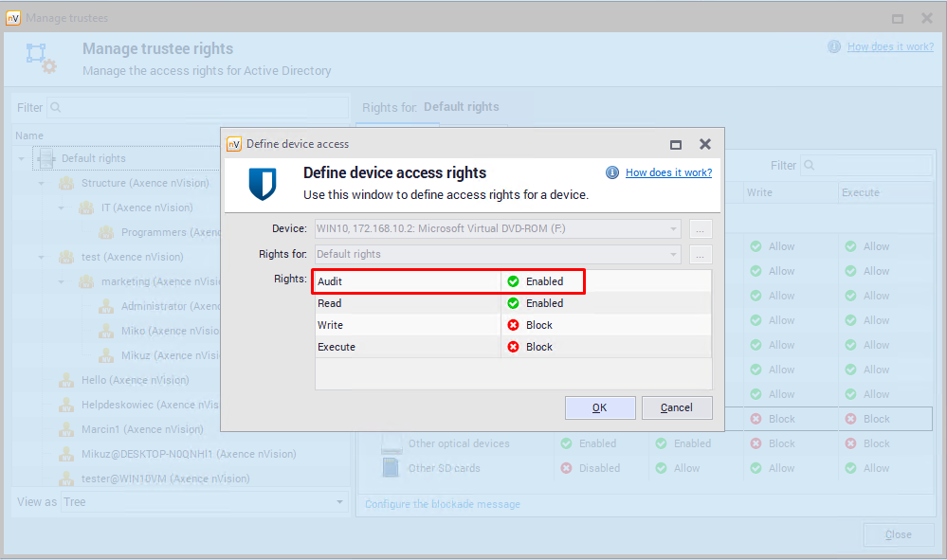Viewport: 947px width, 560px height.
Task: Click the info icon beside dialog help link
Action: click(x=612, y=172)
